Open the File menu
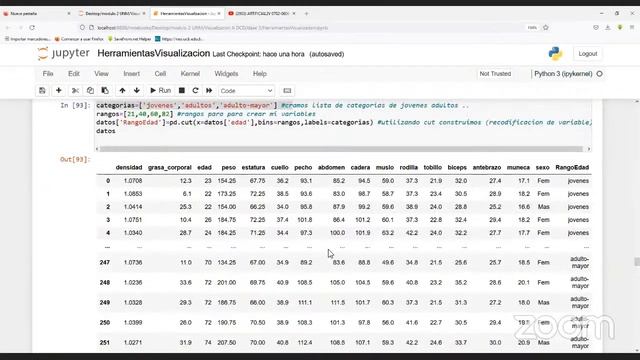The height and width of the screenshot is (360, 640). click(48, 74)
